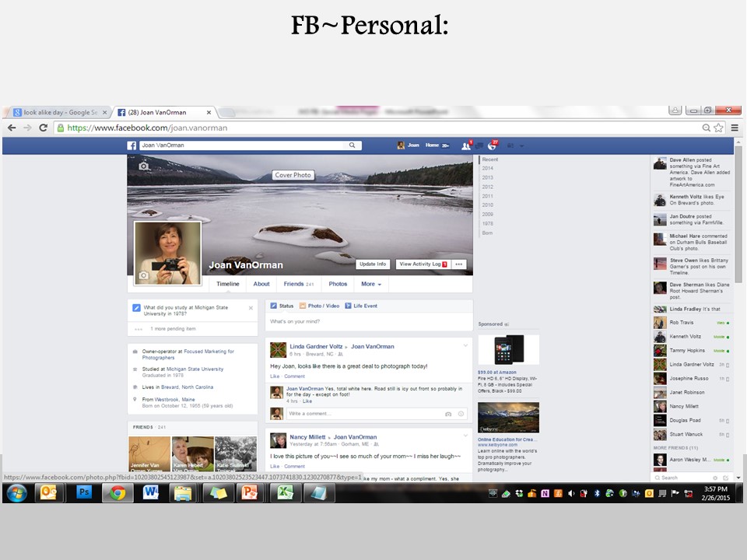Open the Friends tab
Screen dimensions: 747x560
click(x=299, y=284)
